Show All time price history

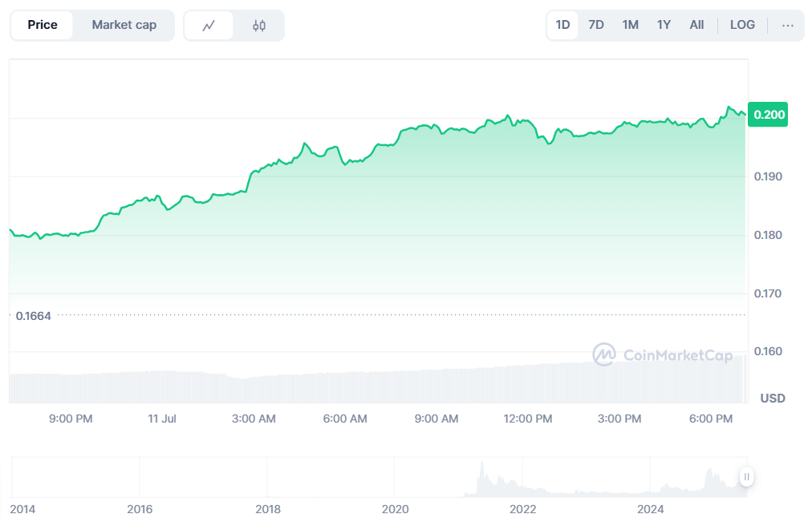tap(696, 26)
